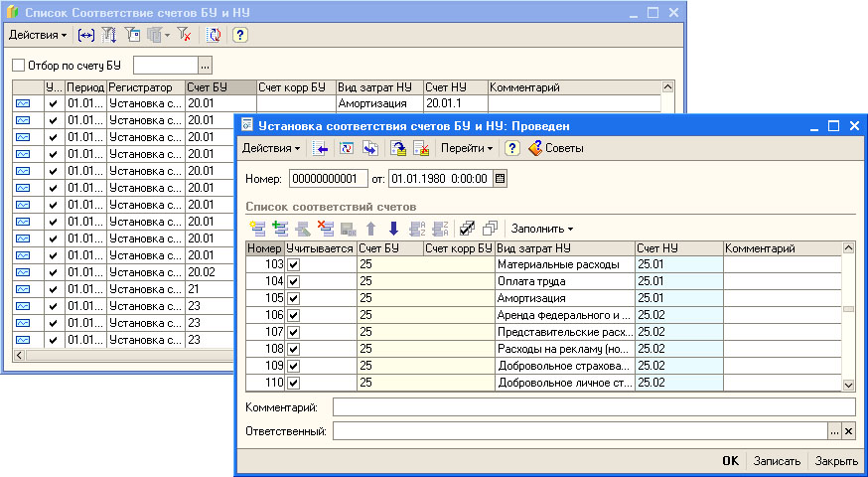Viewport: 868px width, 477px height.
Task: Click in Комментарий input field
Action: [x=594, y=407]
